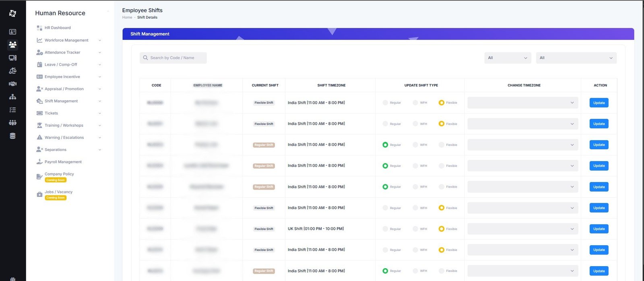Open the balance scale icon in sidebar
This screenshot has width=644, height=281.
click(12, 71)
